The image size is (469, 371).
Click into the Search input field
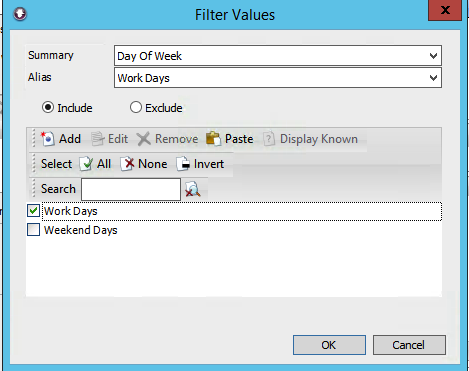[x=131, y=189]
